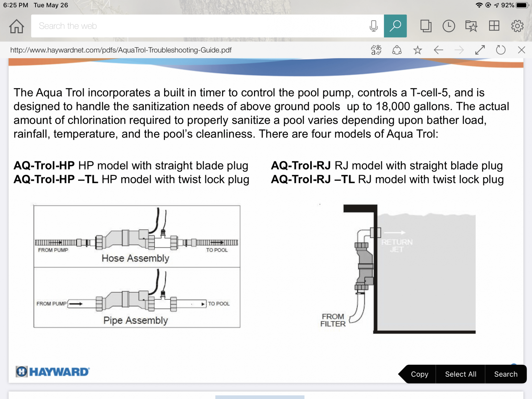Go forward to the next page
This screenshot has height=399, width=532.
[459, 50]
